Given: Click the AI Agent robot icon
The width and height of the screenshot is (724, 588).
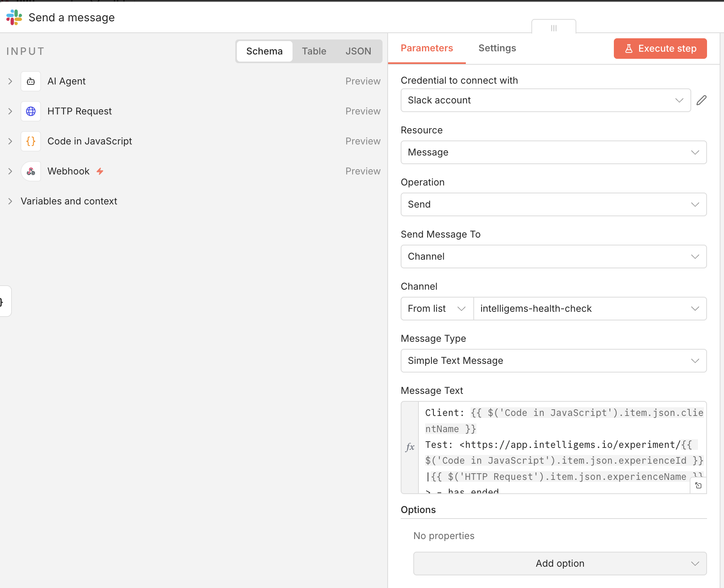Looking at the screenshot, I should 31,81.
